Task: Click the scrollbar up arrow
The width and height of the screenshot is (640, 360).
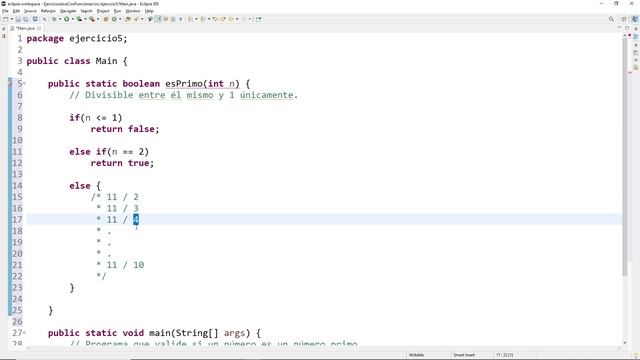Action: click(624, 36)
